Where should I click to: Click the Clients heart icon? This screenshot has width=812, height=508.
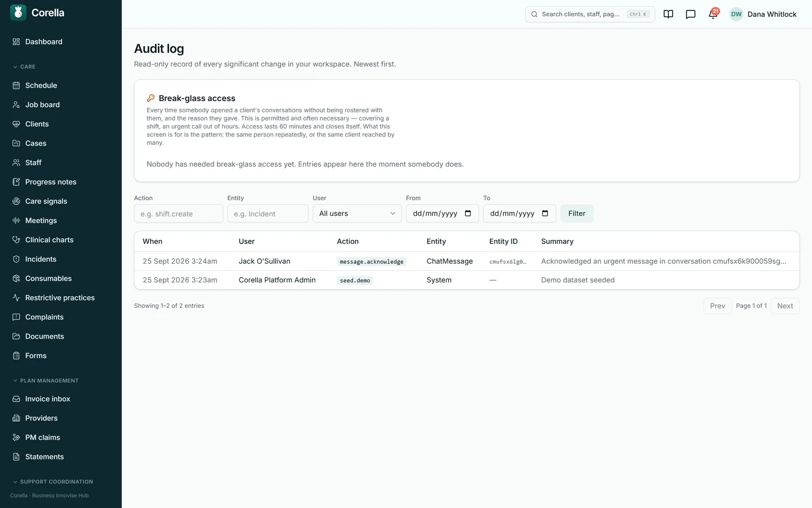click(x=16, y=124)
